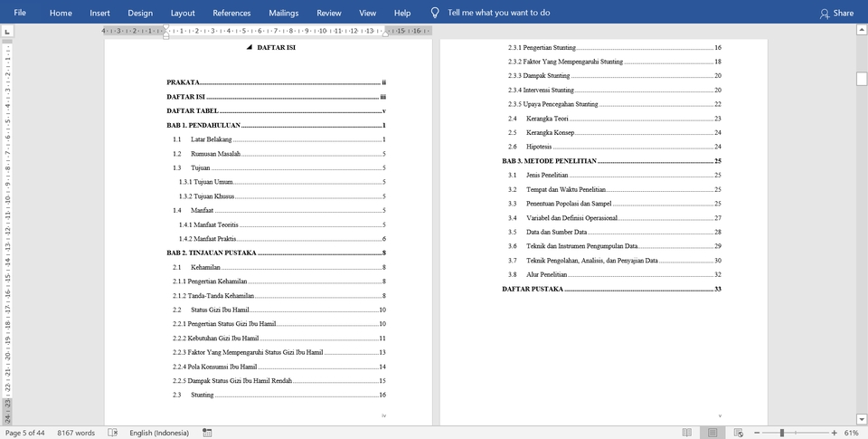Open the Design tab

[x=140, y=13]
